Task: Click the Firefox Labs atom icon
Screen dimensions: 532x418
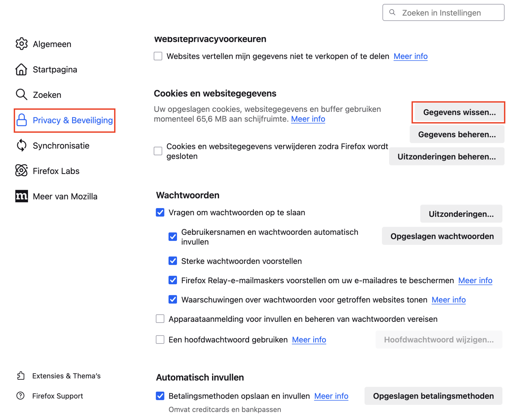Action: pyautogui.click(x=22, y=171)
